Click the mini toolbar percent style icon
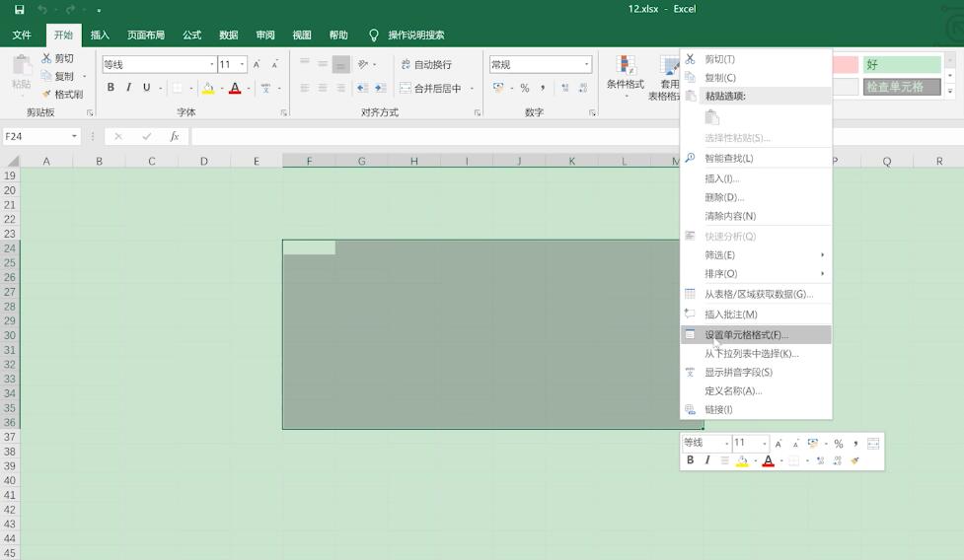 click(x=838, y=443)
